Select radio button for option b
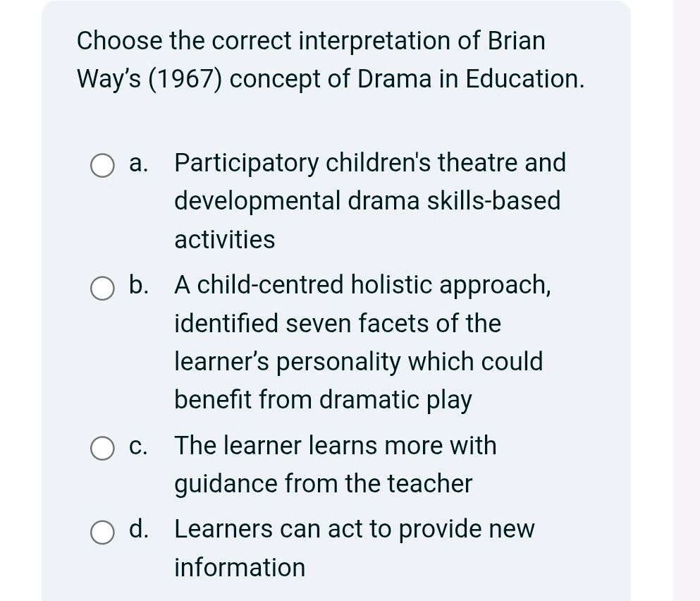 pyautogui.click(x=102, y=289)
